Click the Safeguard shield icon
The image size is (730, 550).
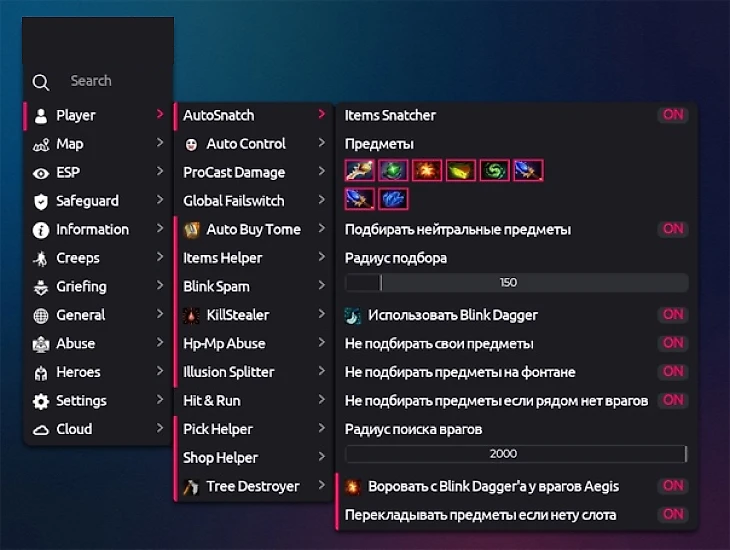[41, 202]
